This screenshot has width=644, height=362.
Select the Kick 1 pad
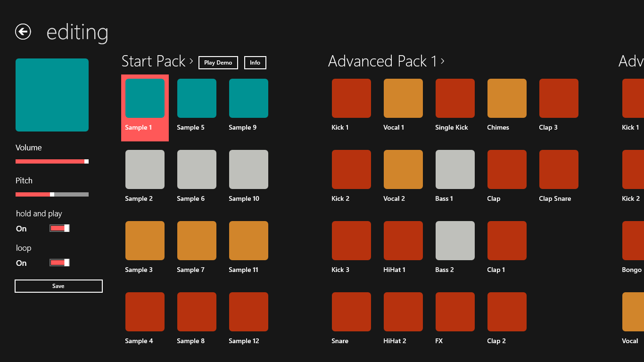[x=351, y=98]
